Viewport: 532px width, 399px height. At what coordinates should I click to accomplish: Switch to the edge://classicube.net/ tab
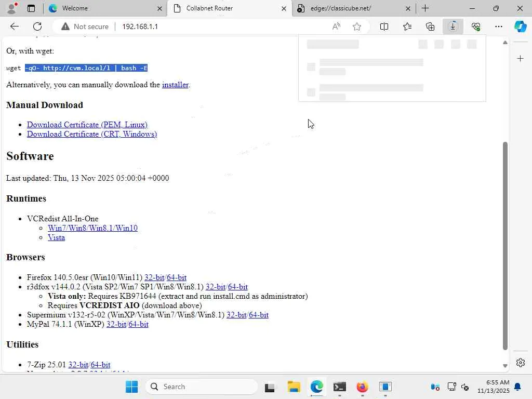354,8
